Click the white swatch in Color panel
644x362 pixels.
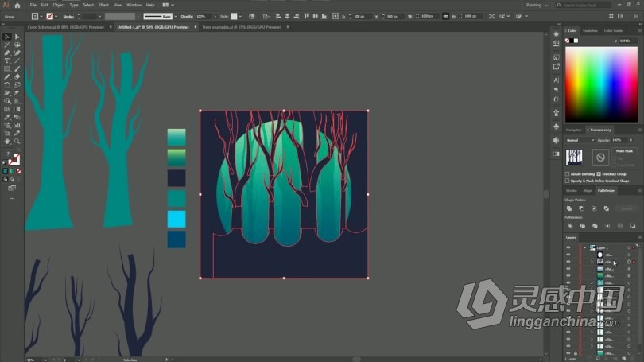pos(576,41)
